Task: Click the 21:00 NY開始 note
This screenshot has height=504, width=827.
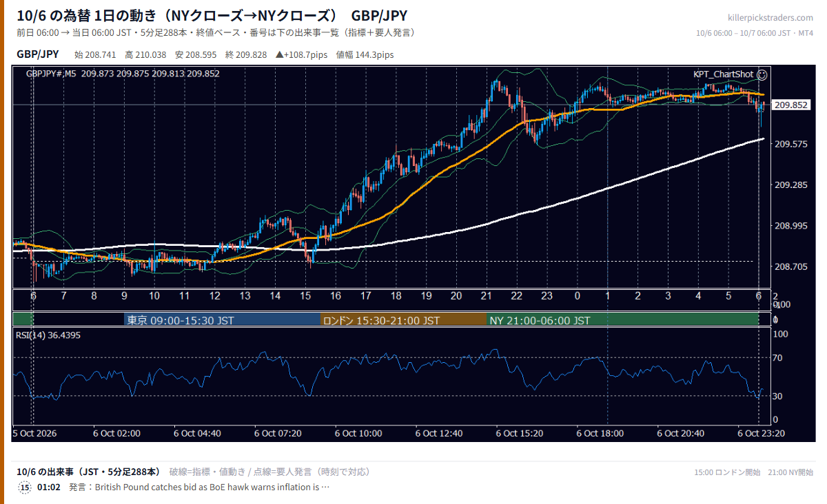Action: [790, 472]
